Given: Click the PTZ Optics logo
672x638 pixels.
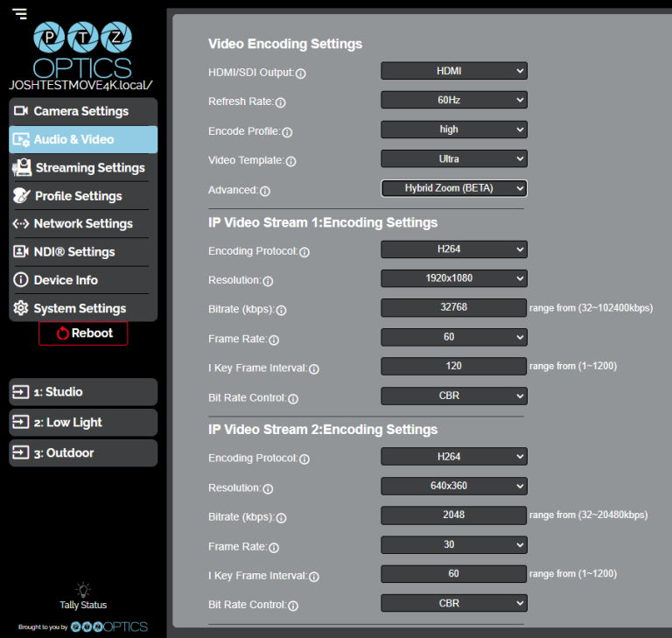Looking at the screenshot, I should (x=82, y=51).
